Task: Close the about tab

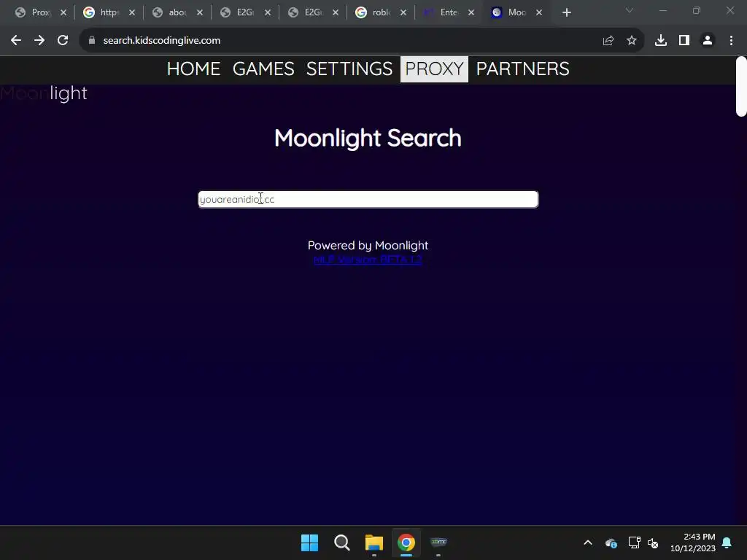Action: (200, 12)
